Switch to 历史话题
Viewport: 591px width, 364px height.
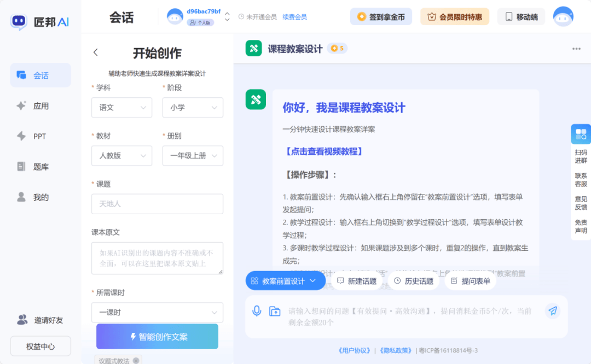[x=414, y=280]
